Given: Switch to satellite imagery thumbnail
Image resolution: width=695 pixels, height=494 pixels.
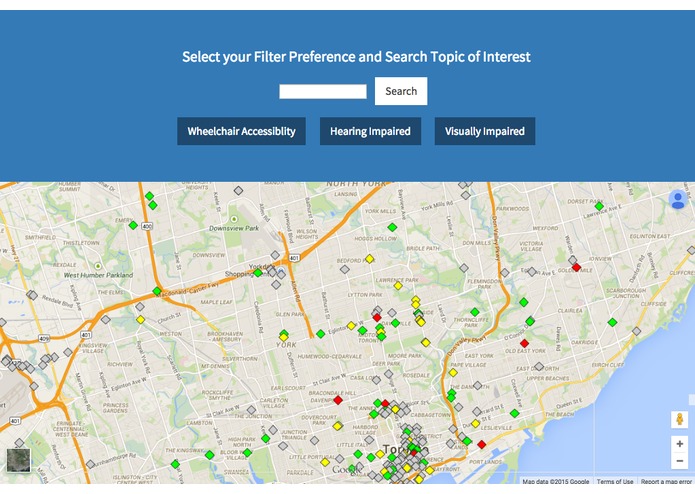Looking at the screenshot, I should pyautogui.click(x=19, y=460).
